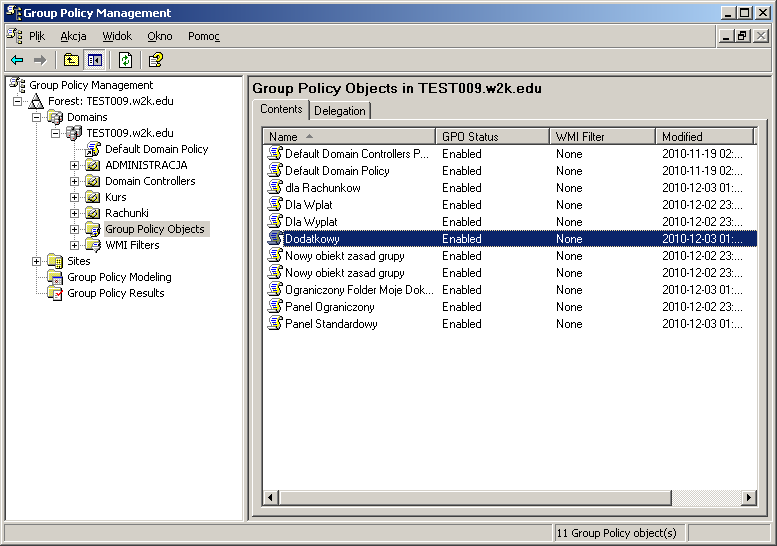Click the Help toolbar icon

[156, 60]
